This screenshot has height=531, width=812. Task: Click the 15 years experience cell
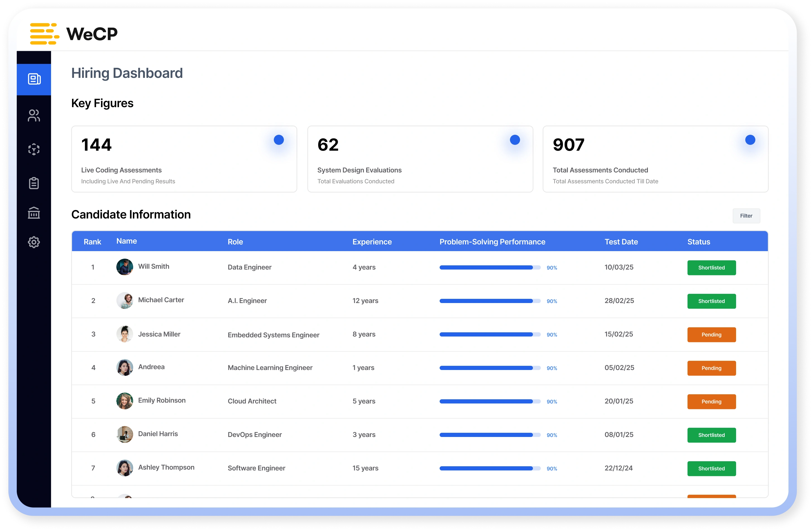[x=365, y=468]
